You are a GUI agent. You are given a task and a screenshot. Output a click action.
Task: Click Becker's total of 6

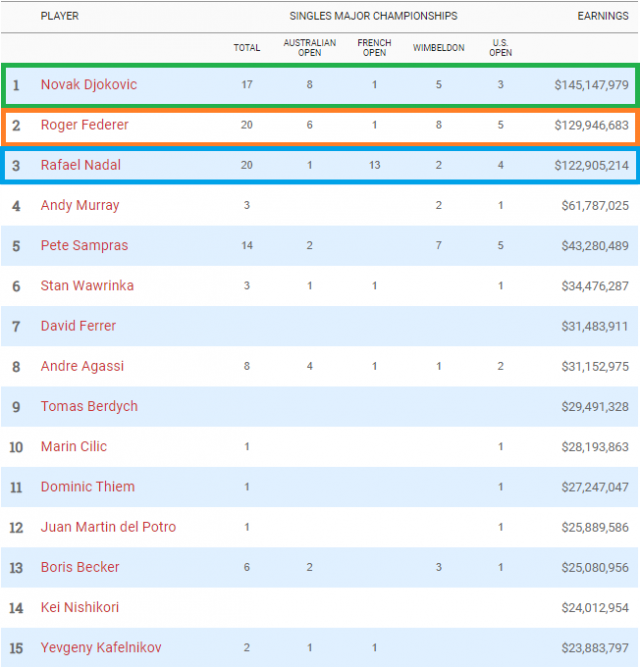coord(247,567)
